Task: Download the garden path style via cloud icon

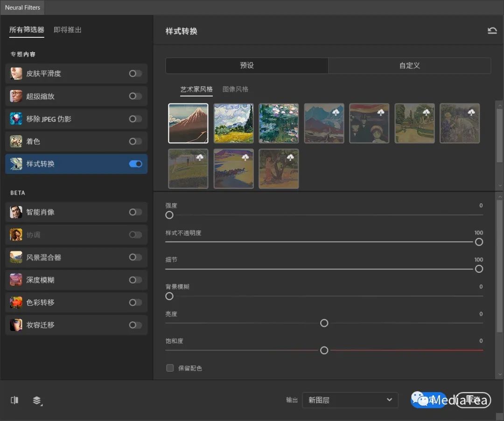Action: point(426,112)
